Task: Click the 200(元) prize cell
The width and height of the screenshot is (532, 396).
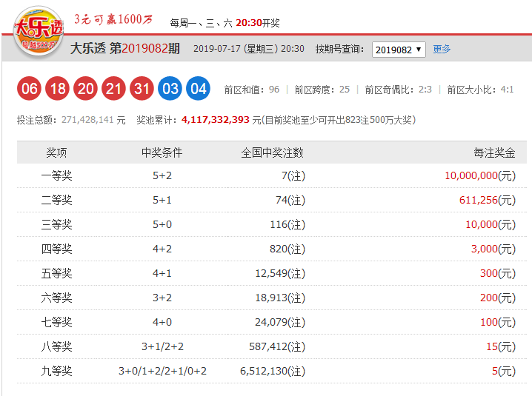Action: 498,298
